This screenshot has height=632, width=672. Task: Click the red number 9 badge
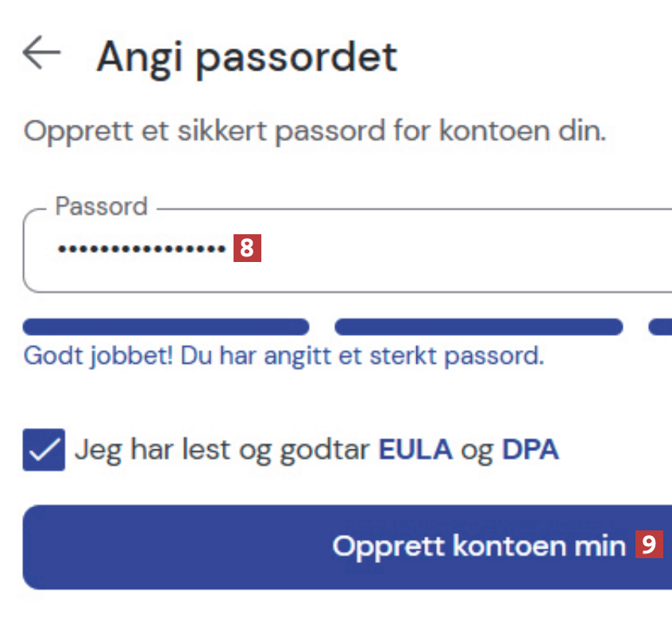coord(649,545)
